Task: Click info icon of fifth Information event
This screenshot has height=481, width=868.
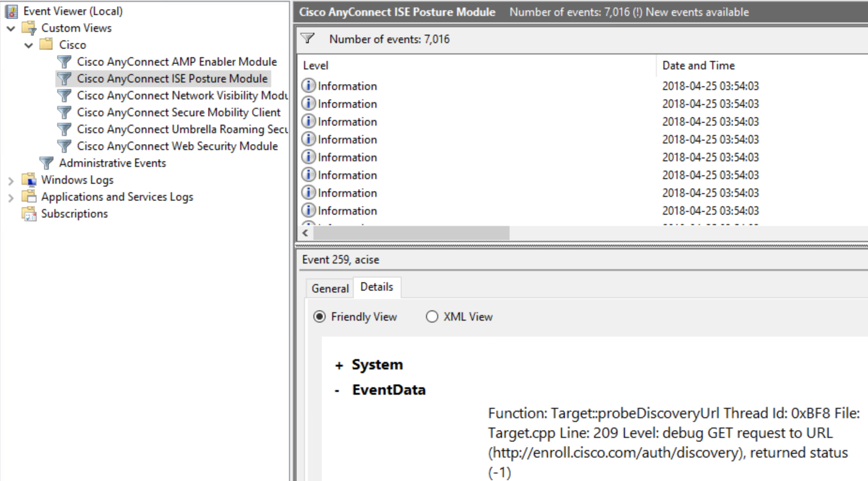Action: click(308, 157)
